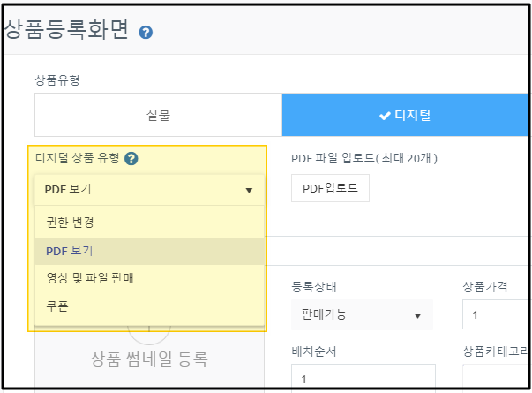
Task: Select 쿠폰 from the dropdown list
Action: pos(58,306)
